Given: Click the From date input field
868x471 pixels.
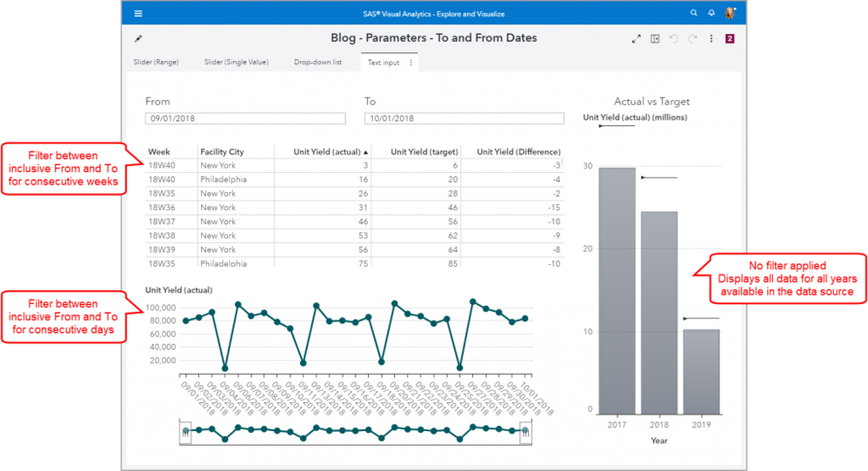Looking at the screenshot, I should [x=244, y=118].
